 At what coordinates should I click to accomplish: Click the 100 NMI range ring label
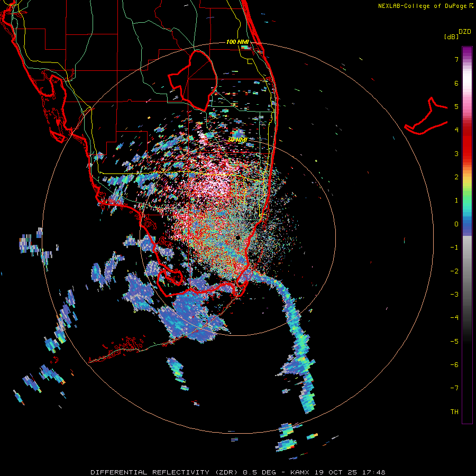click(237, 42)
